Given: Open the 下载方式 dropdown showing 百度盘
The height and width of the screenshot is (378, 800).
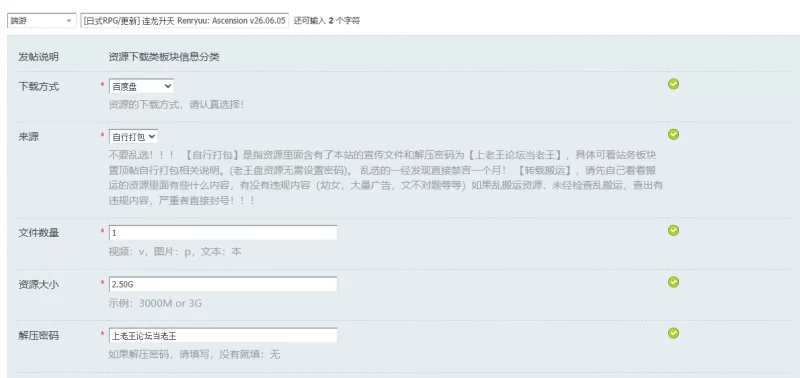Looking at the screenshot, I should (x=141, y=87).
